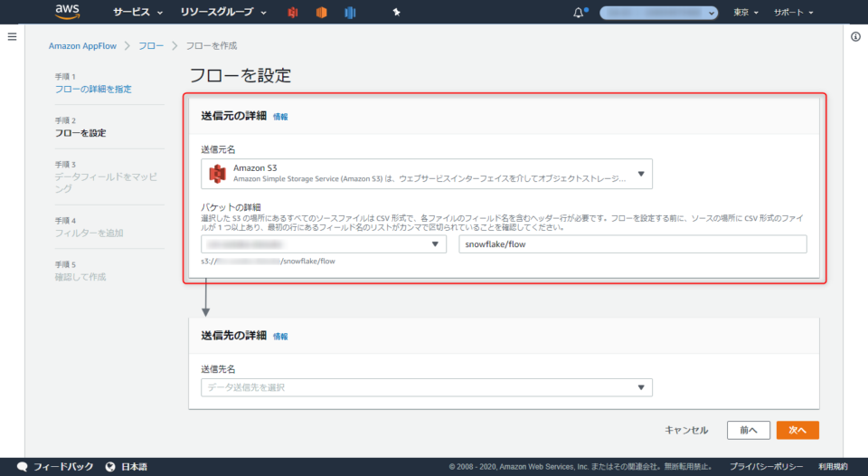
Task: Open the blue service shortcut icon in navbar
Action: pos(350,12)
